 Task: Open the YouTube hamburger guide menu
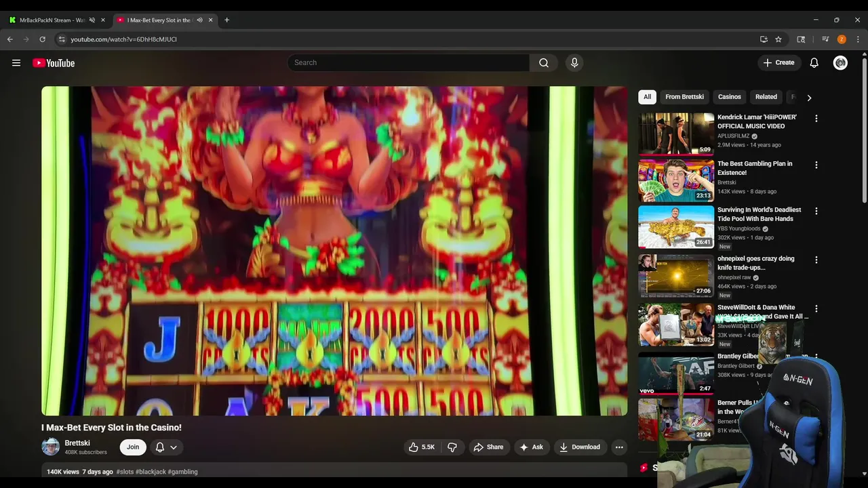pos(16,63)
